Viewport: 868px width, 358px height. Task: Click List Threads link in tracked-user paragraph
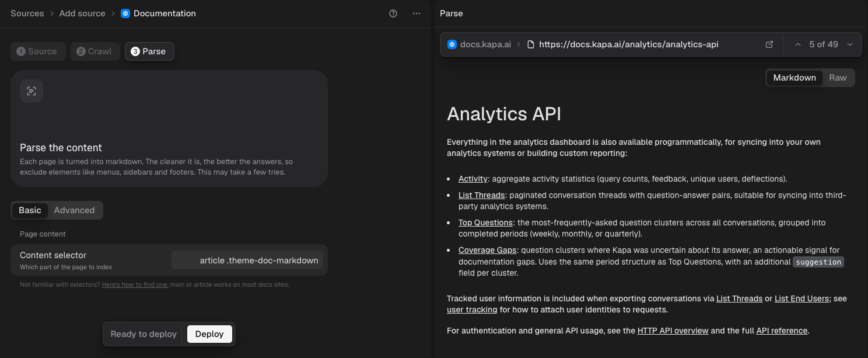pos(740,298)
